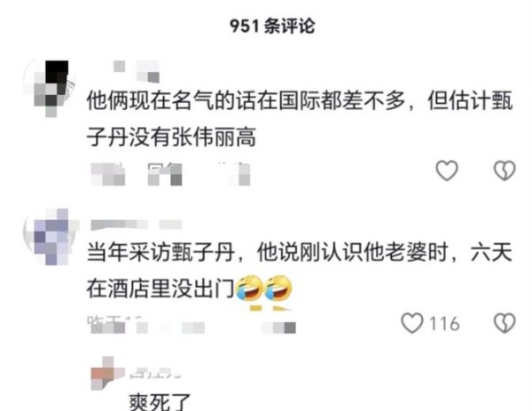This screenshot has width=532, height=411.
Task: Tap the first commenter's username
Action: 137,71
